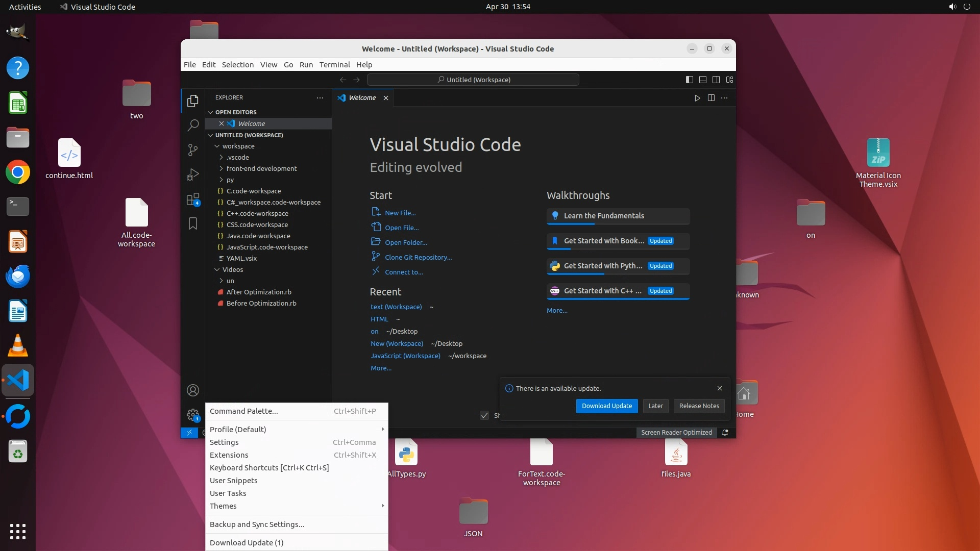Expand the front-end development folder
The image size is (980, 551).
click(261, 168)
